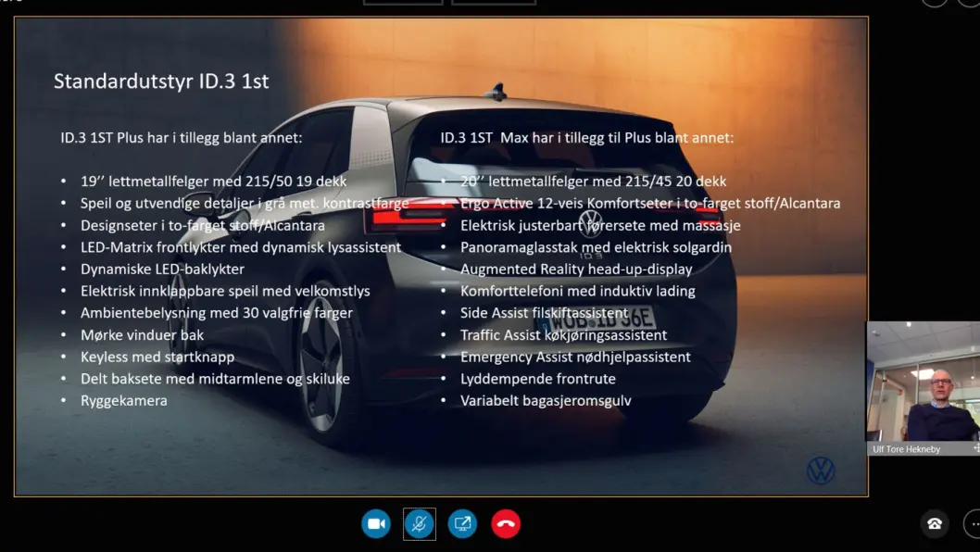Click the Elektrisk innklappbare speil line
The width and height of the screenshot is (980, 552).
coord(225,291)
